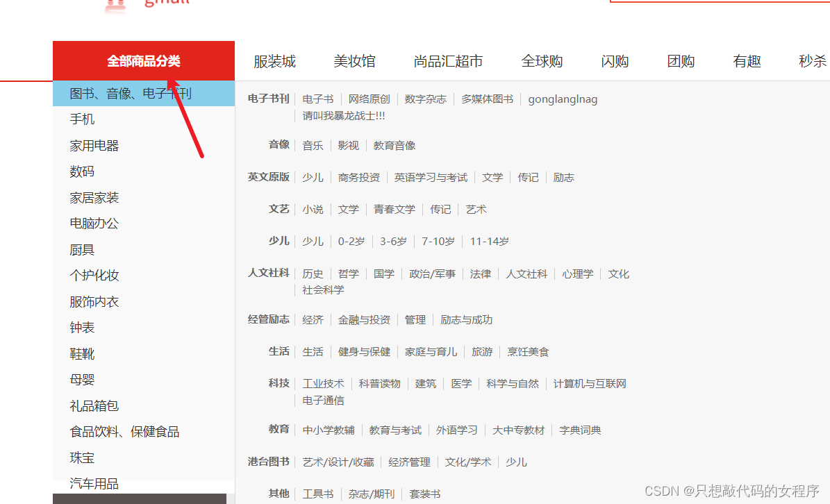This screenshot has height=504, width=830.
Task: Select the 钟表 category
Action: coord(82,328)
